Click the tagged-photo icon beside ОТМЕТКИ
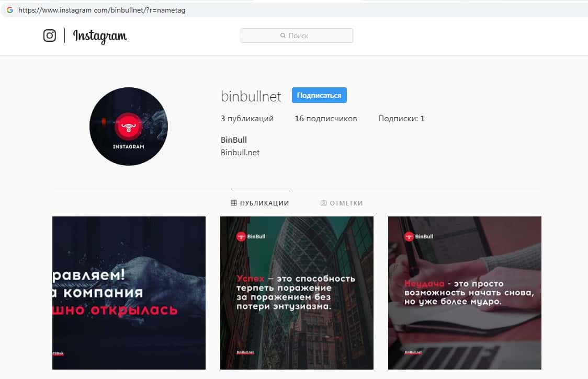The image size is (588, 379). [323, 203]
